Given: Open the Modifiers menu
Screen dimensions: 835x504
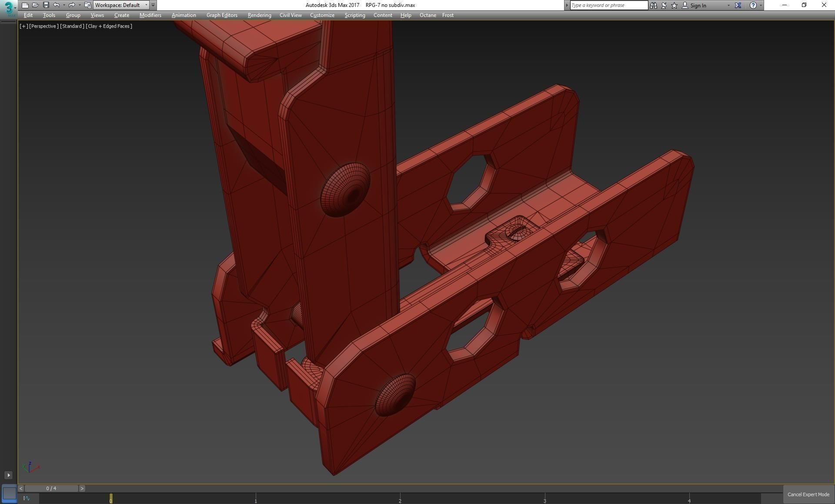Looking at the screenshot, I should click(150, 15).
